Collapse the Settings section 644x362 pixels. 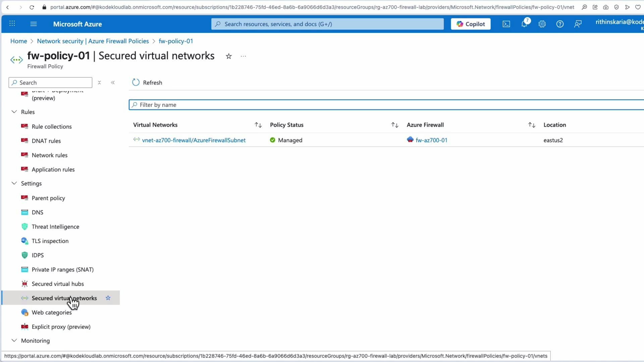[14, 183]
